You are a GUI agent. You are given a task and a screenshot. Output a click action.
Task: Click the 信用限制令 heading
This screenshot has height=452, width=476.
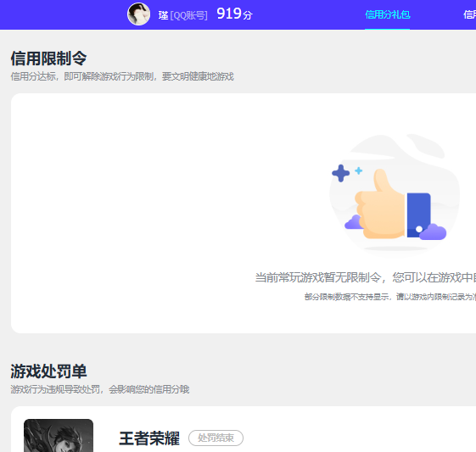tap(48, 59)
